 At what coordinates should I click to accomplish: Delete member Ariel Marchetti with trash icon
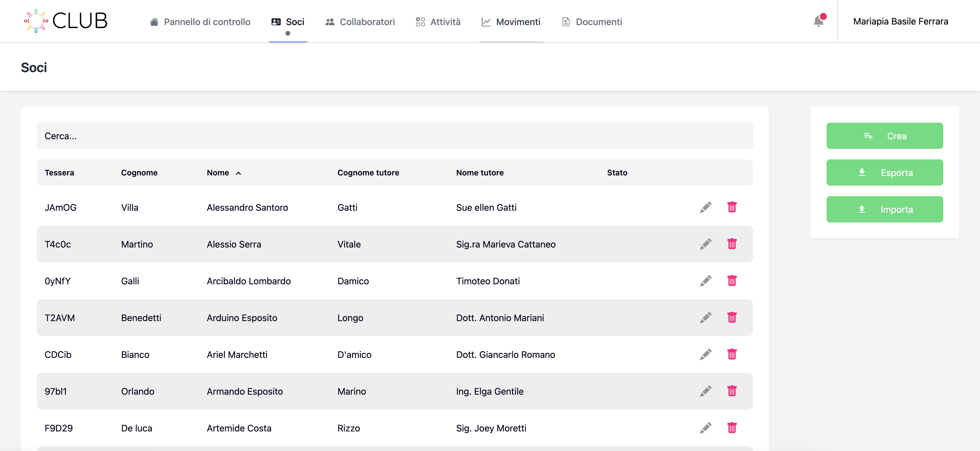732,354
